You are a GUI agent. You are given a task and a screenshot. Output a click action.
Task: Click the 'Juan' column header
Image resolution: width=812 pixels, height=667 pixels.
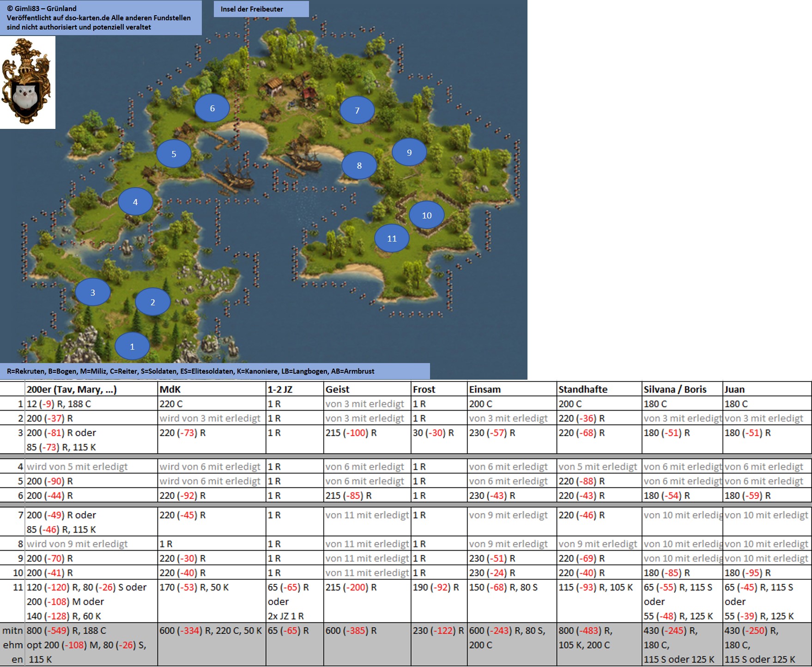click(x=734, y=389)
